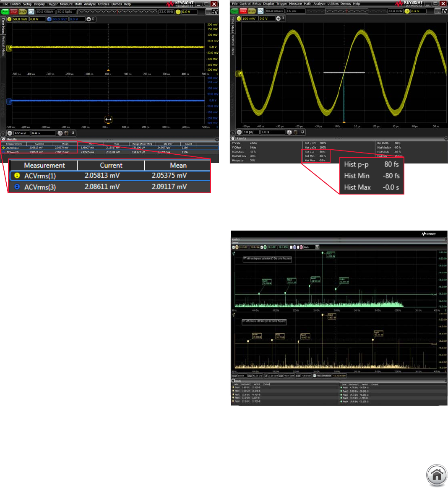Toggle blue channel button in left window
448x488 pixels.
coord(49,19)
